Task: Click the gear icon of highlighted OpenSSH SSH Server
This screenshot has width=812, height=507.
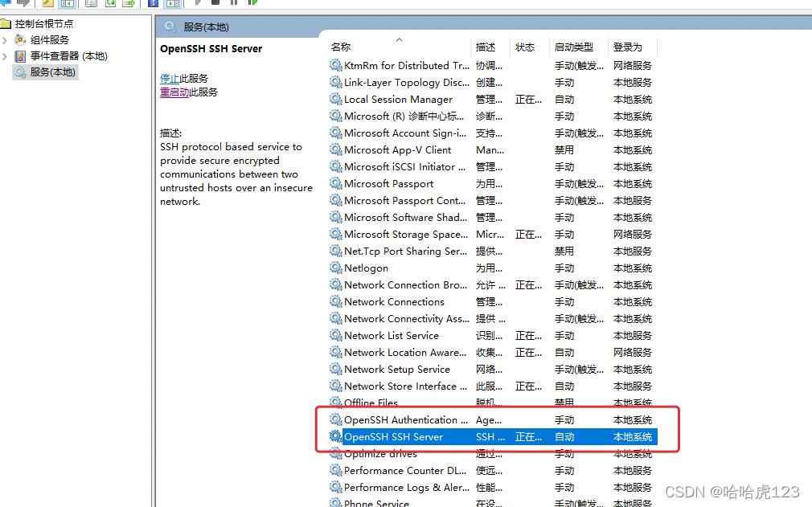Action: click(335, 436)
